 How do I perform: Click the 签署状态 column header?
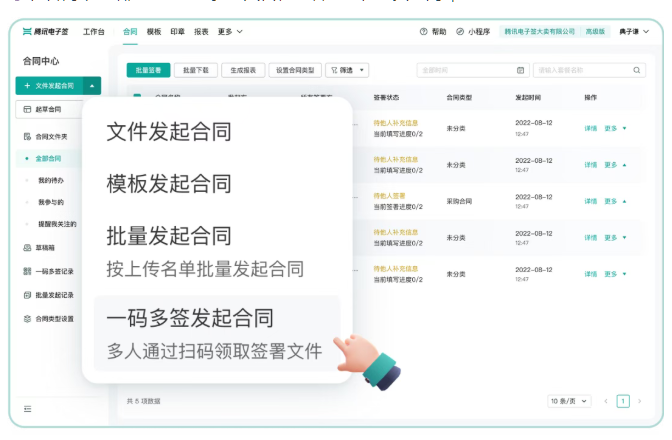(386, 98)
